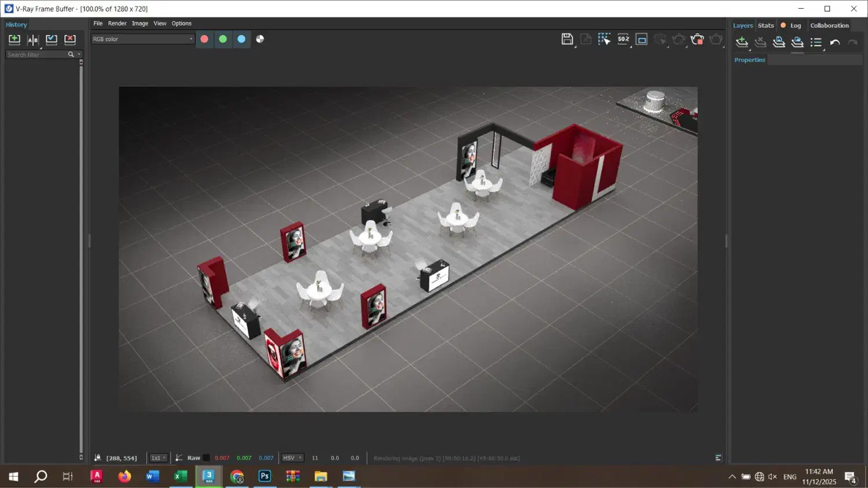Switch to the Stats tab
Image resolution: width=868 pixels, height=488 pixels.
[x=766, y=25]
